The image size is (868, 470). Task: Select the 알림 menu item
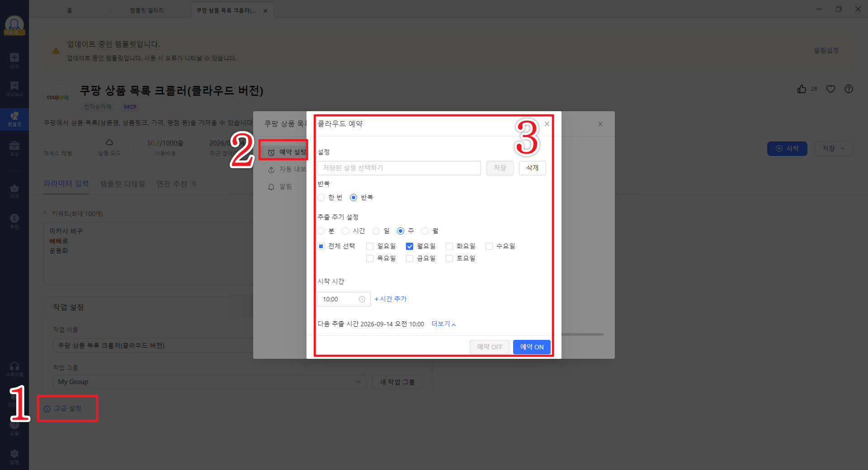click(280, 187)
